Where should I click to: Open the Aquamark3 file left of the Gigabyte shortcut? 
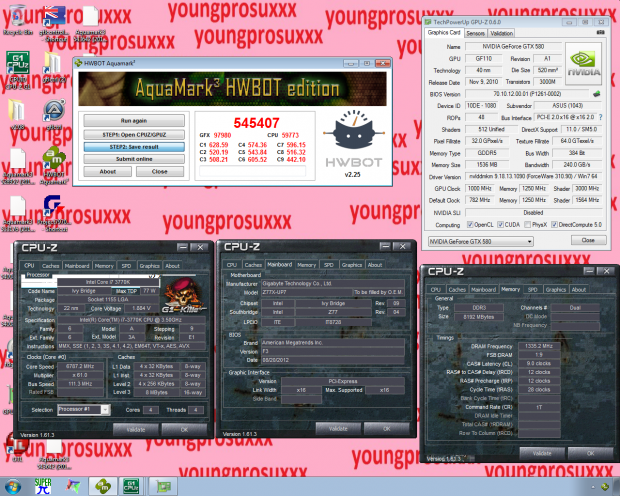[18, 214]
